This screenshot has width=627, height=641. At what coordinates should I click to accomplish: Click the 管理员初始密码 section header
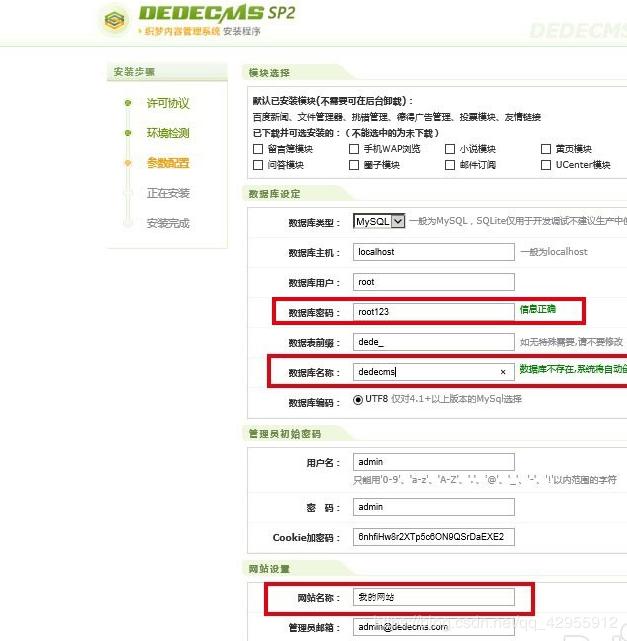(x=284, y=434)
